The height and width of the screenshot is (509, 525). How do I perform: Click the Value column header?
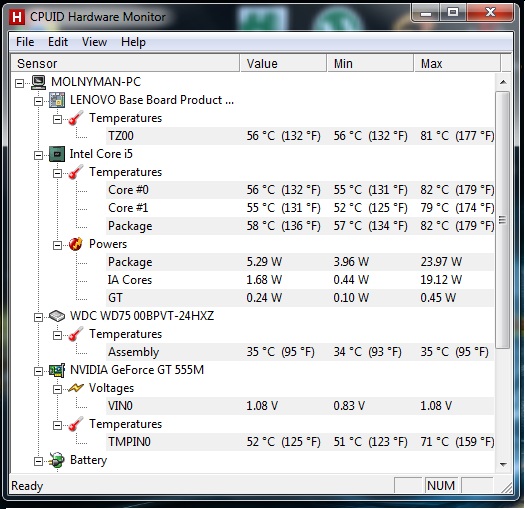[x=283, y=63]
